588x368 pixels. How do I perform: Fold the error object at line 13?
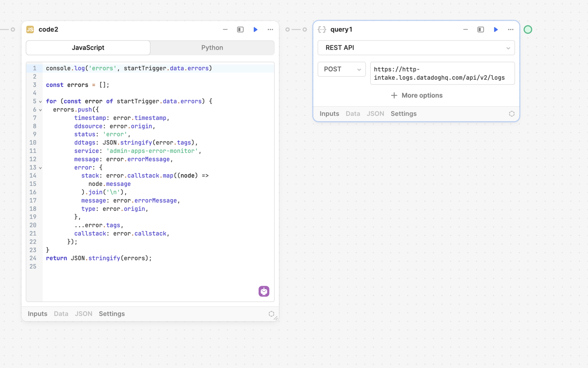point(41,168)
